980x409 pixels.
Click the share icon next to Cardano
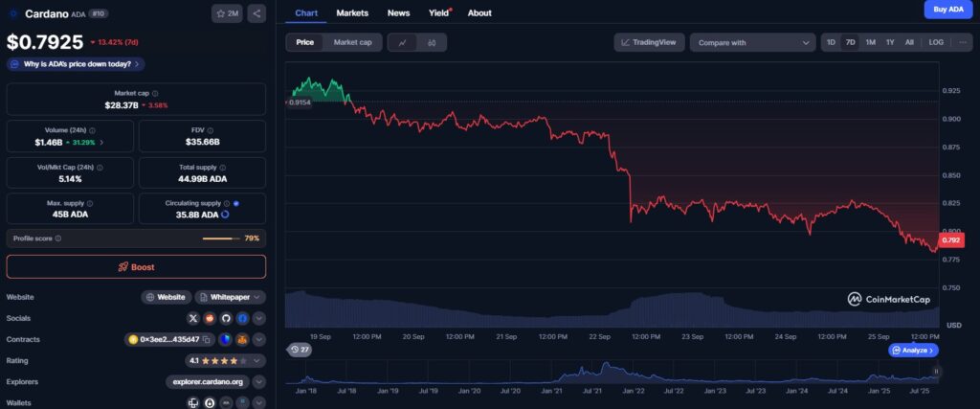[x=256, y=13]
